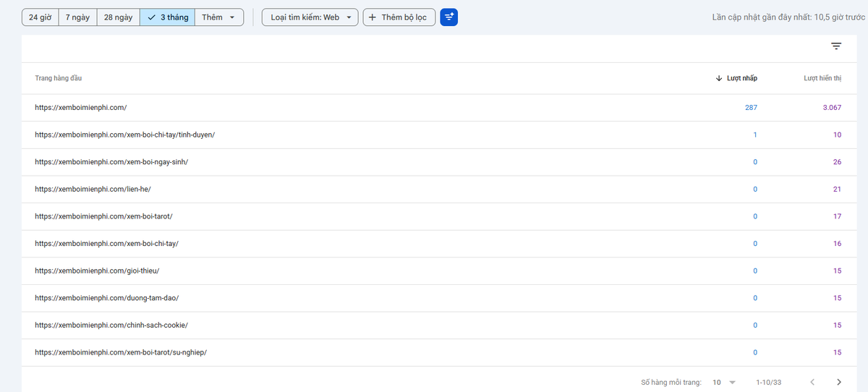Open Loại tìm kiếm: Web dropdown
868x392 pixels.
[310, 17]
